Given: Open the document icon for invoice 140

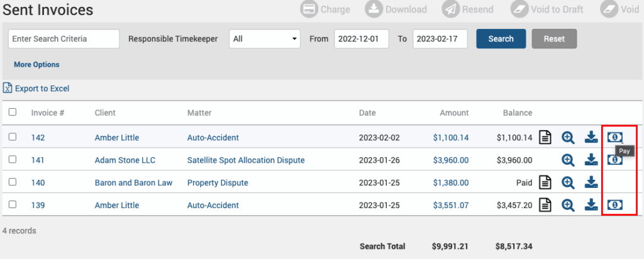Looking at the screenshot, I should click(545, 182).
